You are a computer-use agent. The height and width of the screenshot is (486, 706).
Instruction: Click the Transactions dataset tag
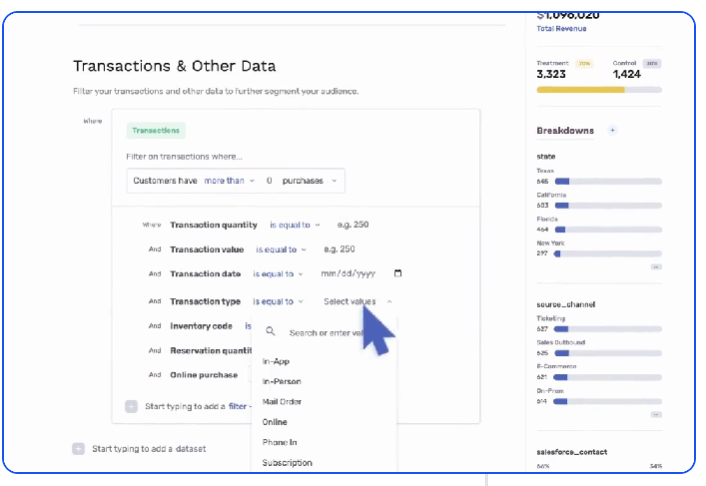[155, 130]
